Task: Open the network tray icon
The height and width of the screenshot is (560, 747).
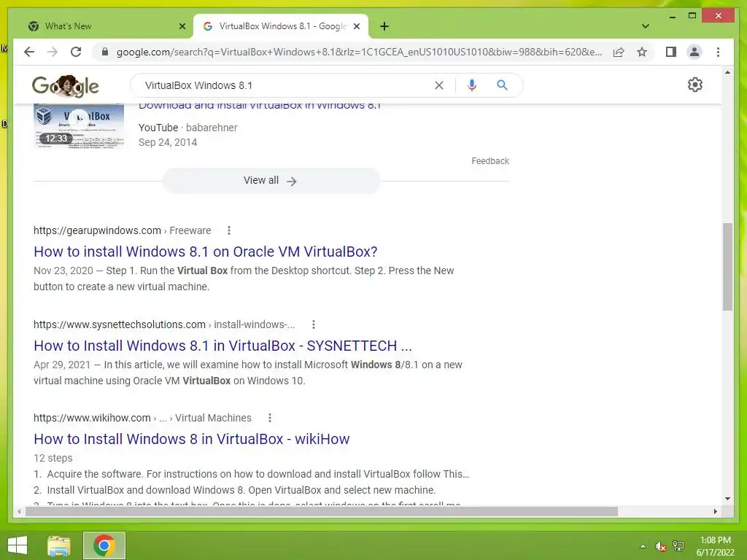Action: coord(678,546)
